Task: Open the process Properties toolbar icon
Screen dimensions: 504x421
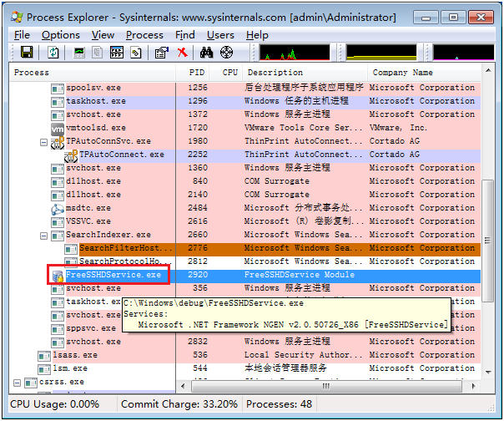Action: pyautogui.click(x=162, y=52)
